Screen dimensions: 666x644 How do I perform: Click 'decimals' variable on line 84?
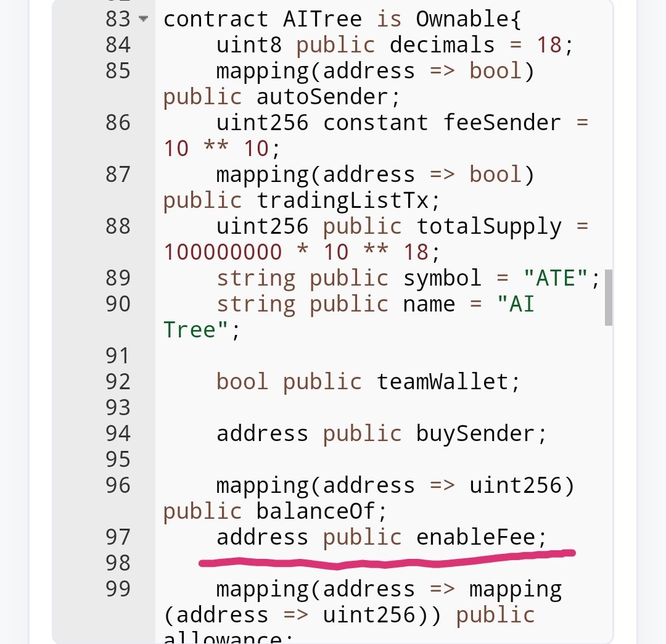(442, 45)
